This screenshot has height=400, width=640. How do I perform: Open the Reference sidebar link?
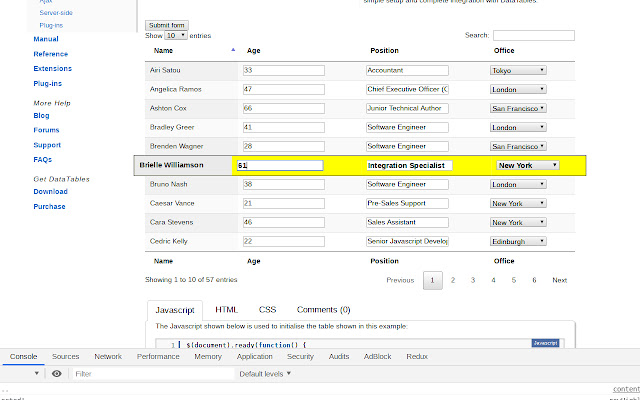[x=51, y=54]
